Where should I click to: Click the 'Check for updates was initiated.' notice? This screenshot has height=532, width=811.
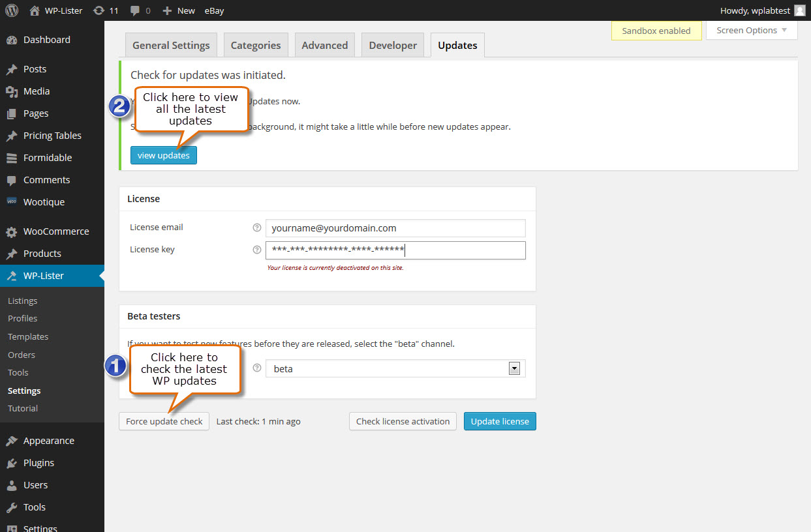pos(208,75)
